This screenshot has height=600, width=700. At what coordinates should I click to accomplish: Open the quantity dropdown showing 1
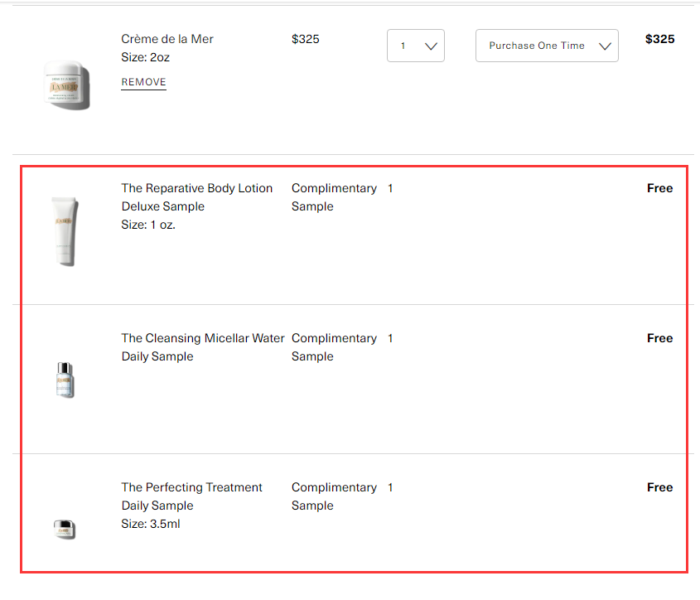pyautogui.click(x=416, y=46)
